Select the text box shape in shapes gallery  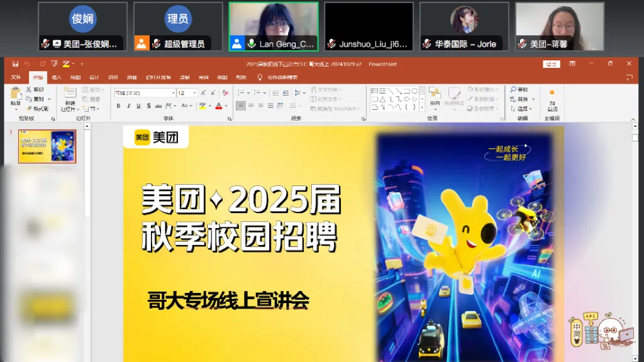coord(375,91)
